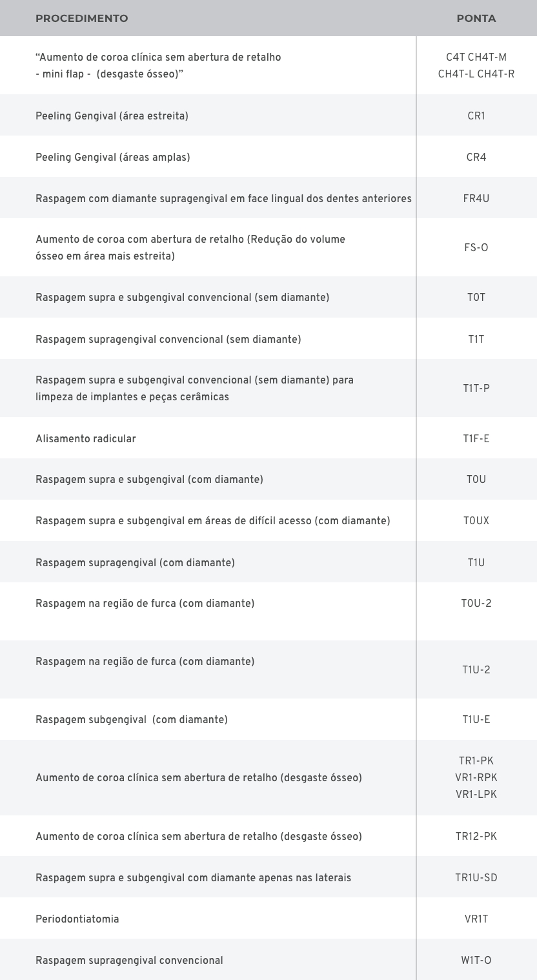Select the T0U-2 tip cell

(476, 604)
